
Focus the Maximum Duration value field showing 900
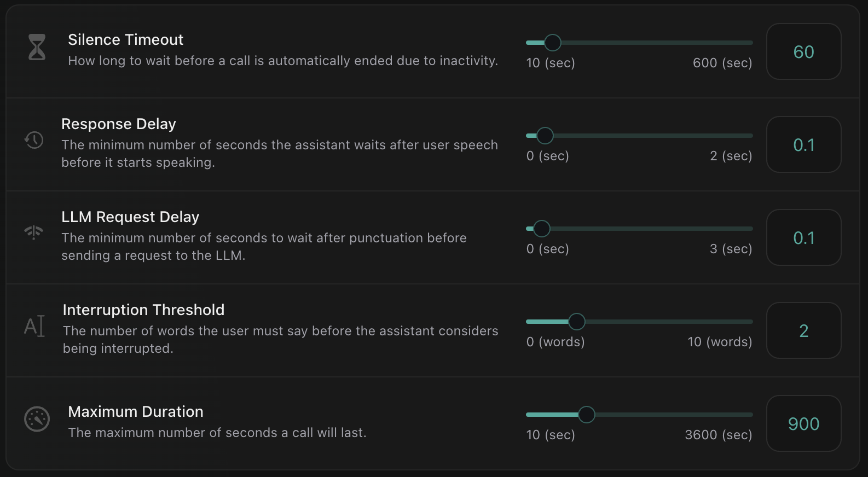[x=803, y=424]
